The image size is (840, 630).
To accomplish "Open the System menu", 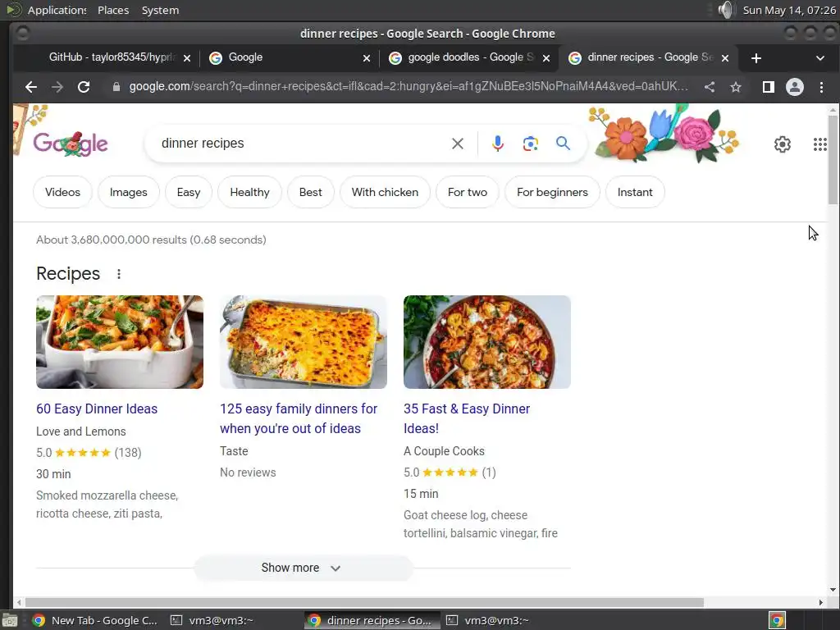I will [160, 10].
